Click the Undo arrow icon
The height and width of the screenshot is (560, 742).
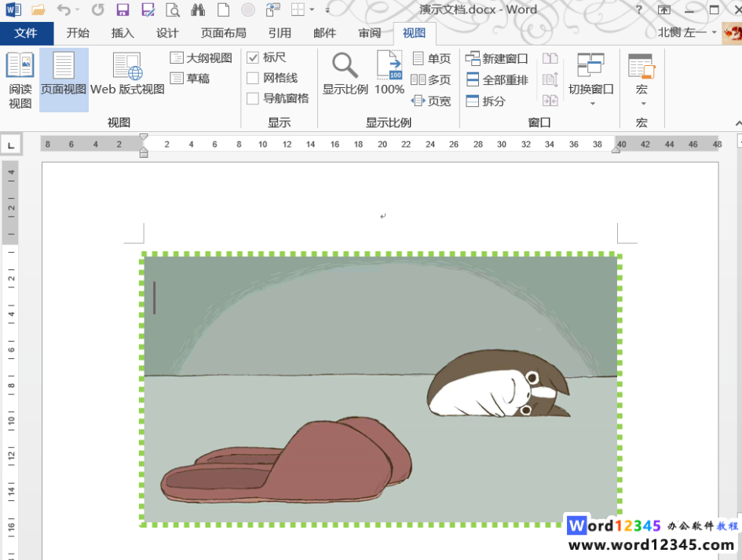pyautogui.click(x=64, y=9)
